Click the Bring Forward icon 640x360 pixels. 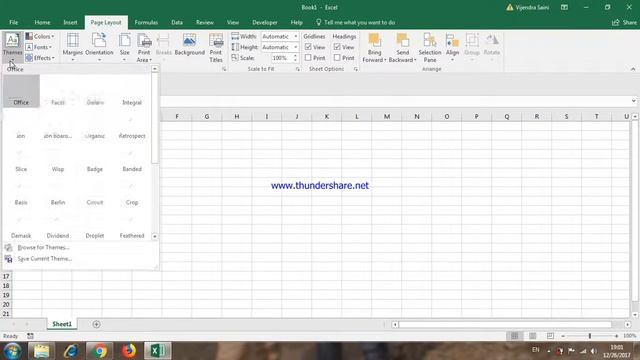(x=374, y=40)
